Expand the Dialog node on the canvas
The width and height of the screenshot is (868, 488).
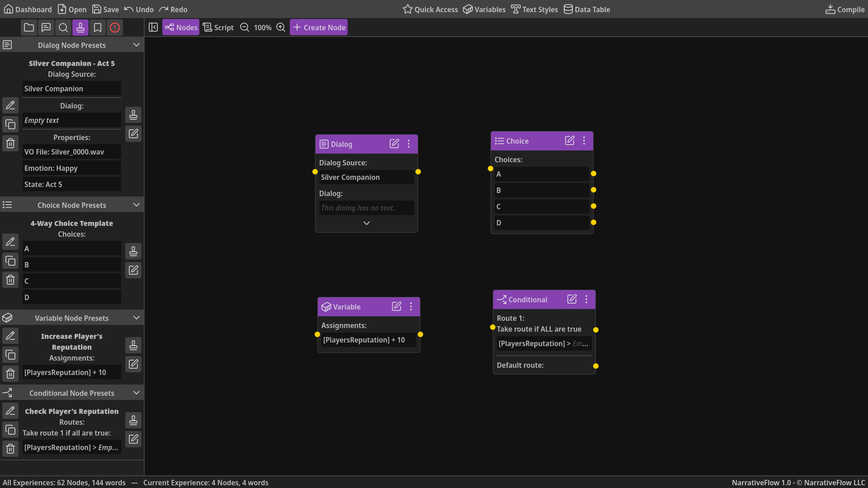pyautogui.click(x=366, y=223)
